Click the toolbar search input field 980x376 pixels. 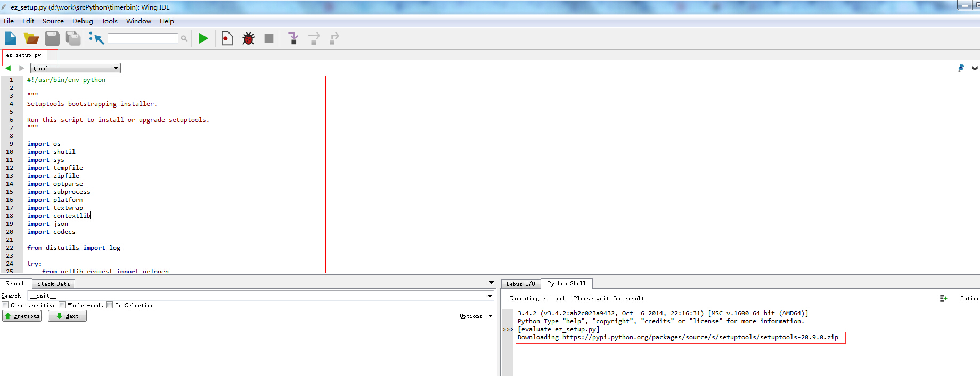143,38
